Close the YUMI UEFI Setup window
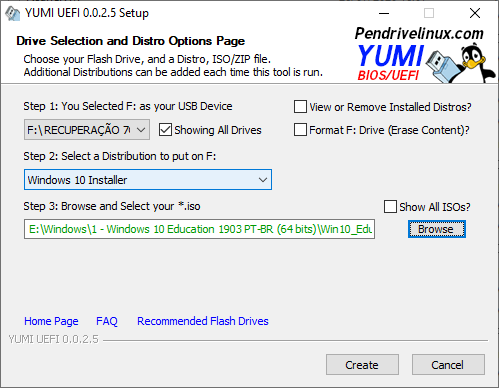The image size is (499, 388). pyautogui.click(x=475, y=13)
